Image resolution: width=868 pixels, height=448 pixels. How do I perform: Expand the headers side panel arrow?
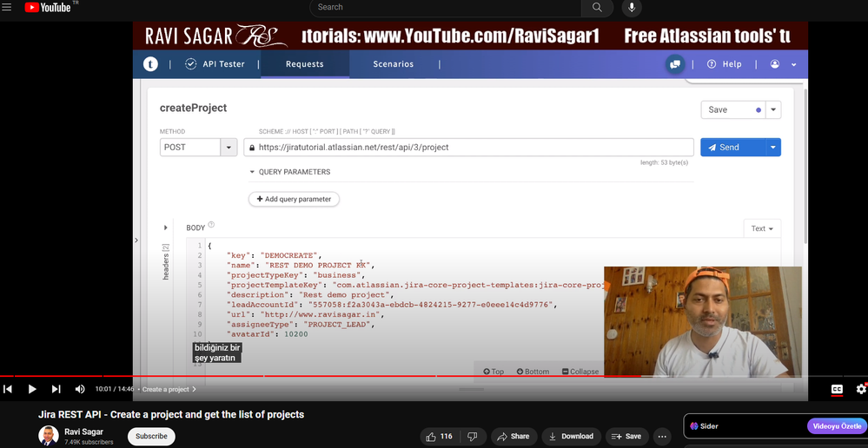pos(165,227)
